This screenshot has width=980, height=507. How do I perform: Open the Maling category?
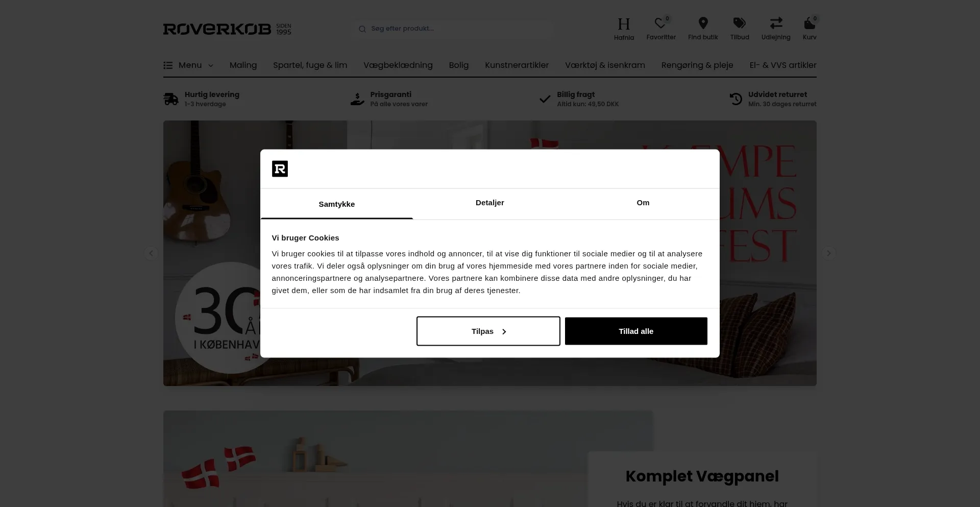[x=243, y=65]
